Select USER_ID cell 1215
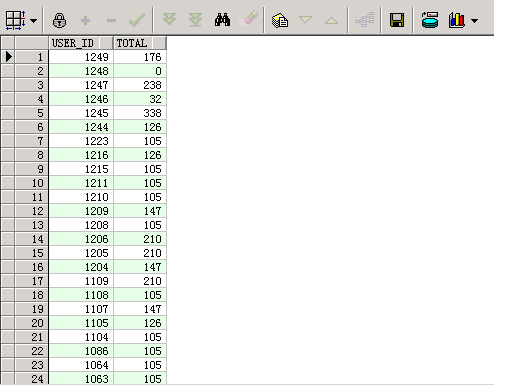The height and width of the screenshot is (391, 506). [x=81, y=169]
